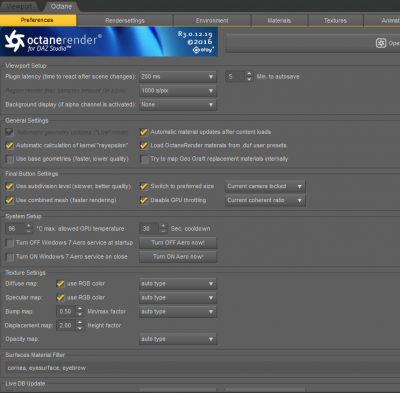The image size is (400, 393).
Task: Click the max GPU temperature field
Action: [x=15, y=229]
